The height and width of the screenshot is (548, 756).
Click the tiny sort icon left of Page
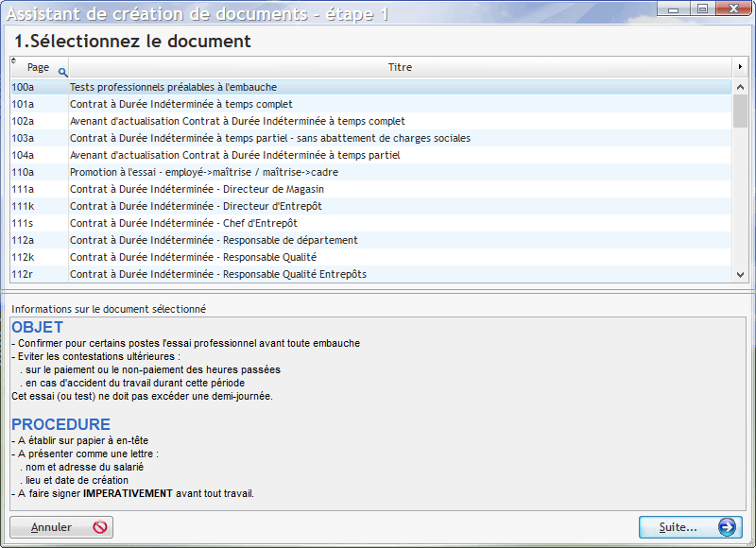pyautogui.click(x=13, y=61)
